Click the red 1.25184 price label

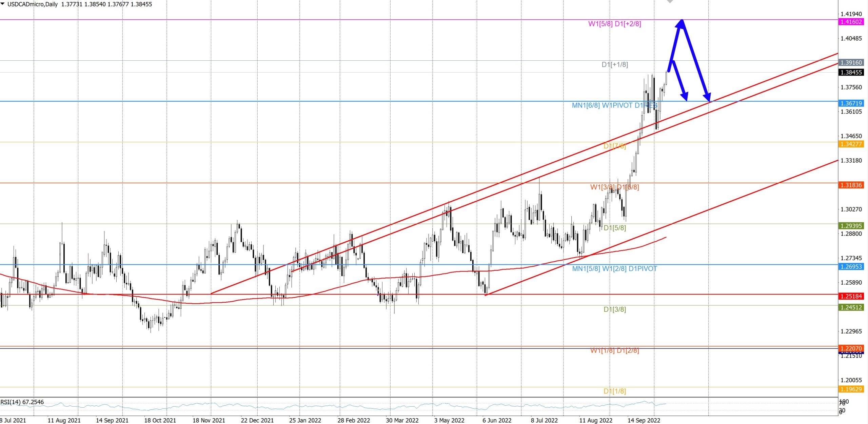[851, 296]
